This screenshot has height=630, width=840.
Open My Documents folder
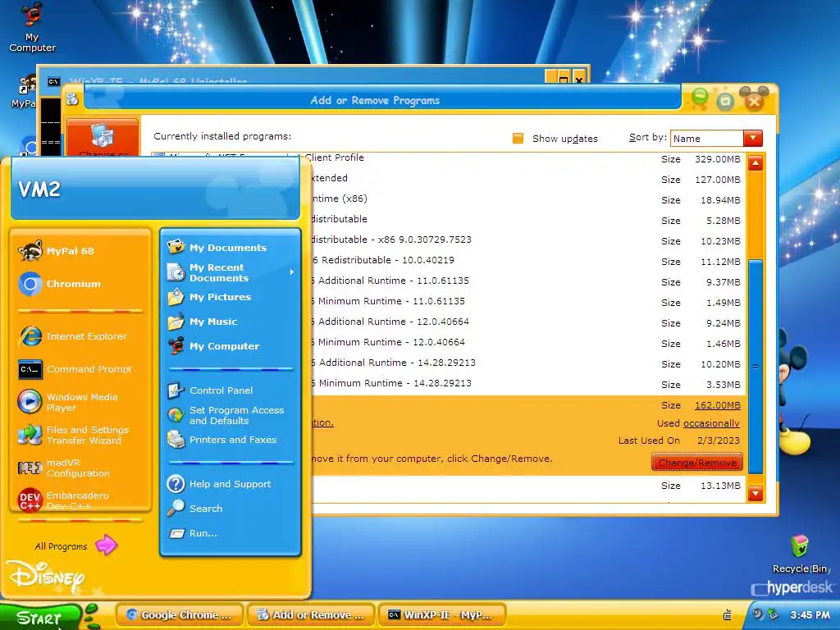pos(231,248)
